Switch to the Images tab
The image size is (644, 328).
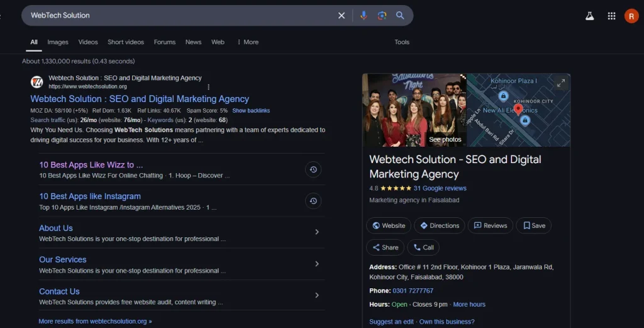pos(57,42)
